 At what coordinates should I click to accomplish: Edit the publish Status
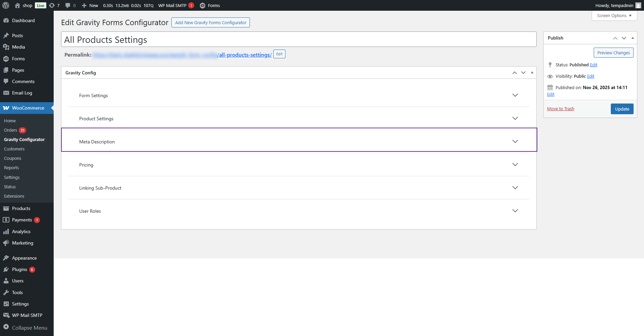[x=594, y=65]
